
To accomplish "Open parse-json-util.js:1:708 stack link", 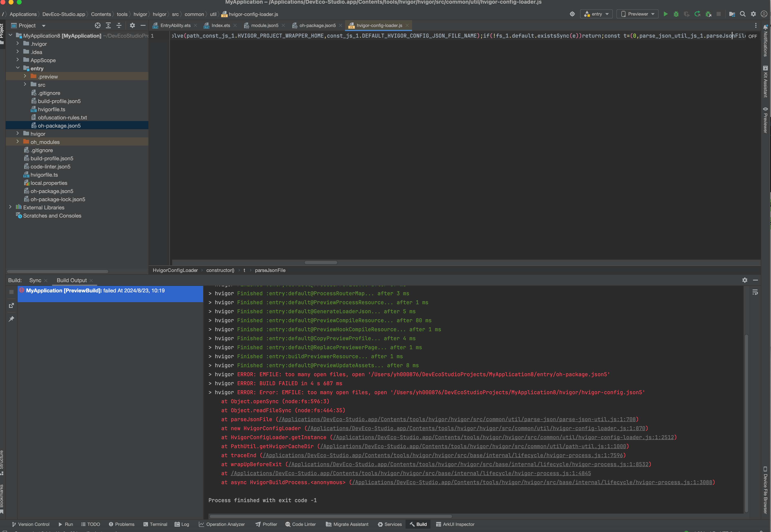I will tap(457, 419).
